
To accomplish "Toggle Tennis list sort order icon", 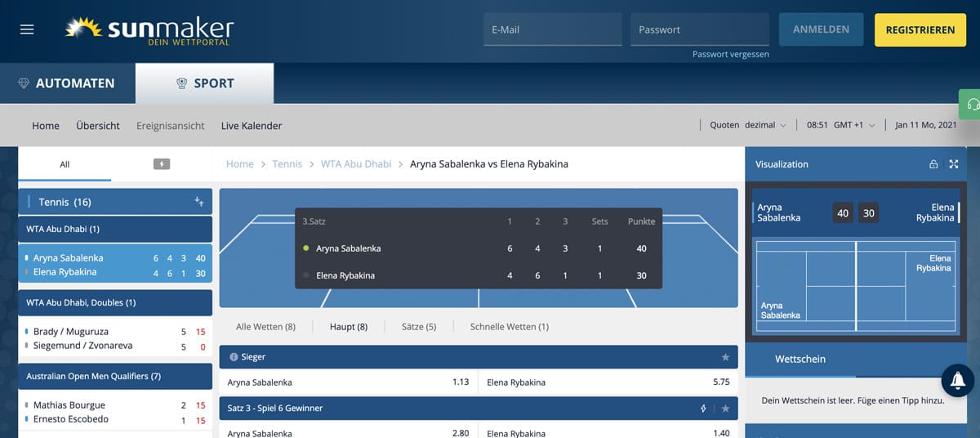I will tap(198, 202).
